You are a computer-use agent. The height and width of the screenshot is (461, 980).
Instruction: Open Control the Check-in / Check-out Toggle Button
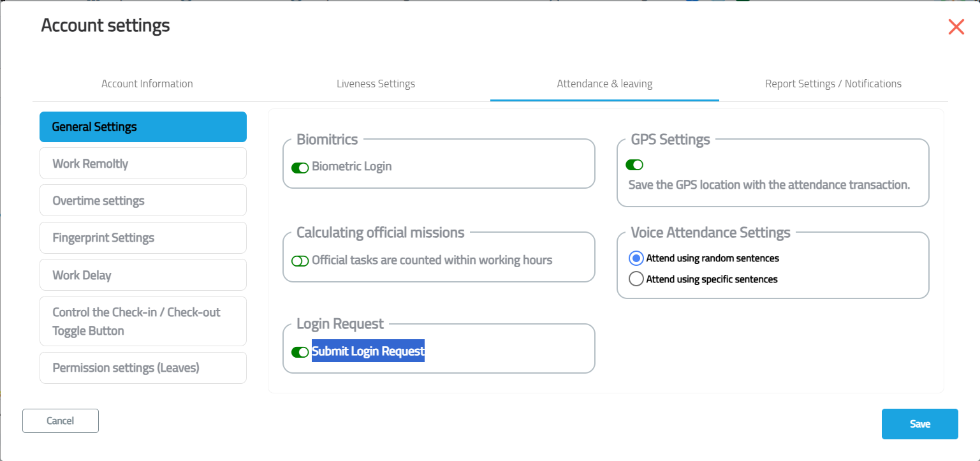click(143, 321)
